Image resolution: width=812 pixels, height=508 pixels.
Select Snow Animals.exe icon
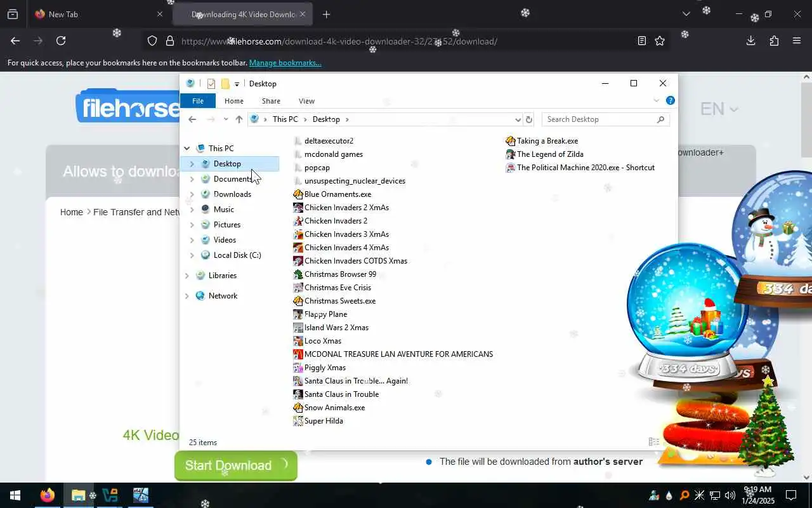coord(298,408)
